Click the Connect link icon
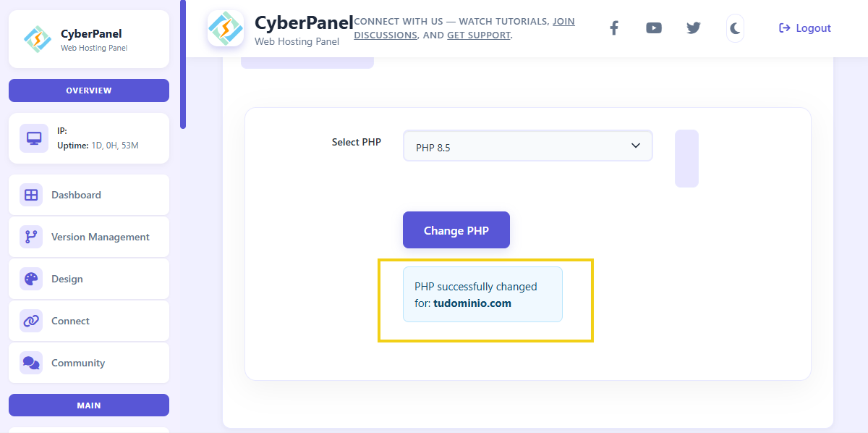The image size is (868, 433). click(31, 321)
